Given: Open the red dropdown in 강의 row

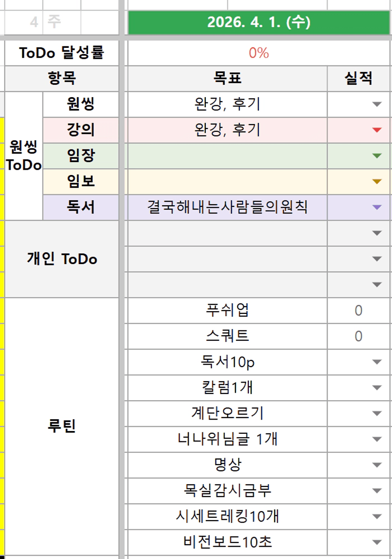Looking at the screenshot, I should [x=377, y=130].
